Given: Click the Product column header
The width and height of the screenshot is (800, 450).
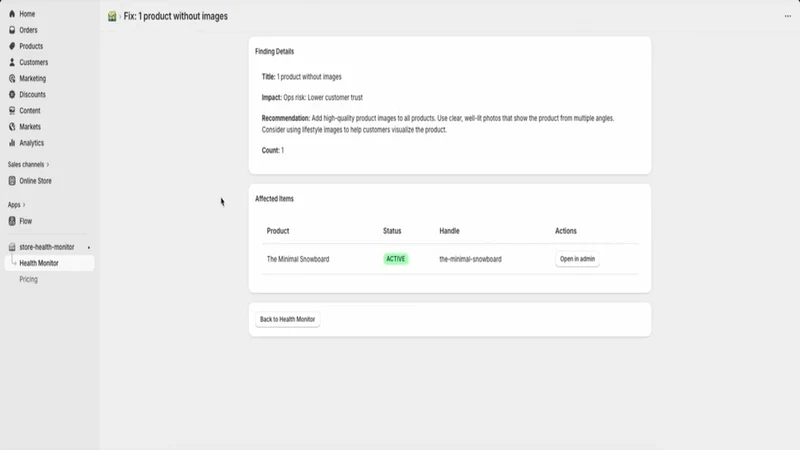Looking at the screenshot, I should coord(278,231).
